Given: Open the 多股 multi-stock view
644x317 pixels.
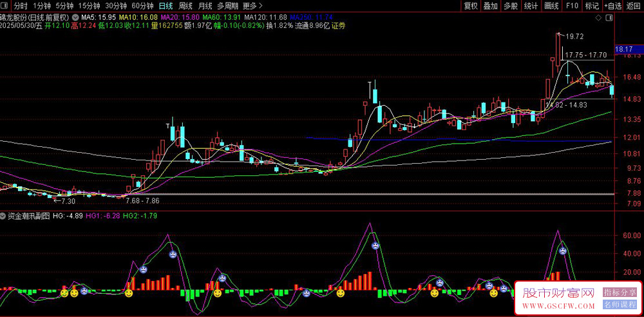Looking at the screenshot, I should [x=511, y=6].
